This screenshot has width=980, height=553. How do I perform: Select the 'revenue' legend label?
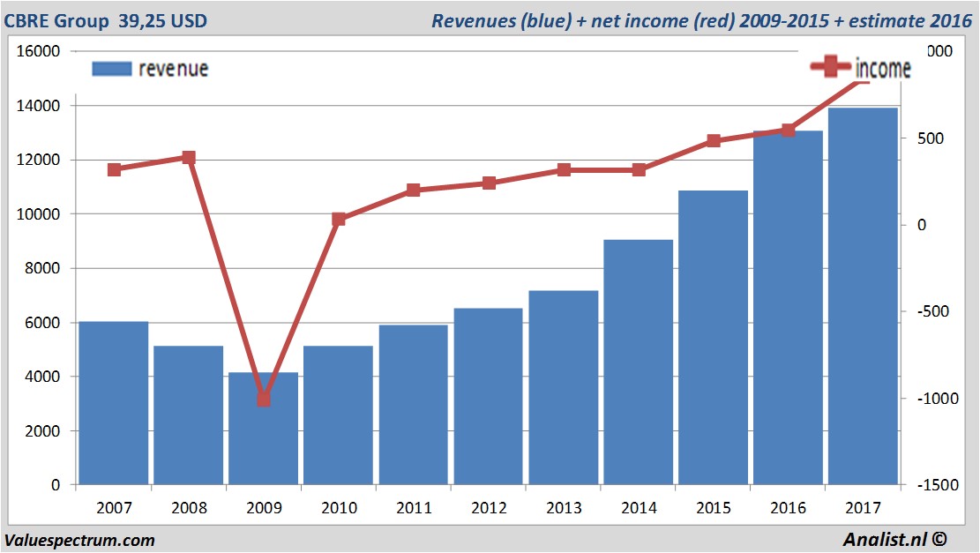pyautogui.click(x=173, y=69)
